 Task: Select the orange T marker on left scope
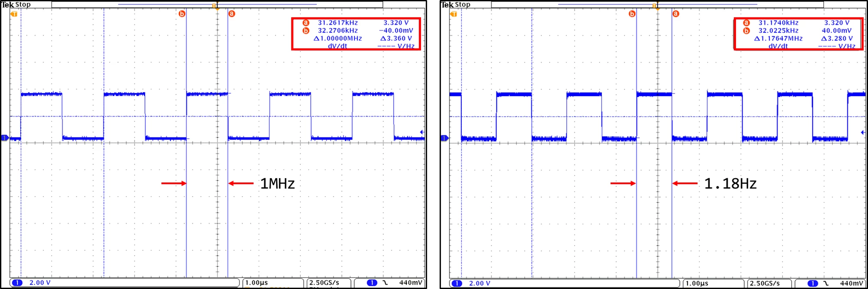[x=14, y=14]
